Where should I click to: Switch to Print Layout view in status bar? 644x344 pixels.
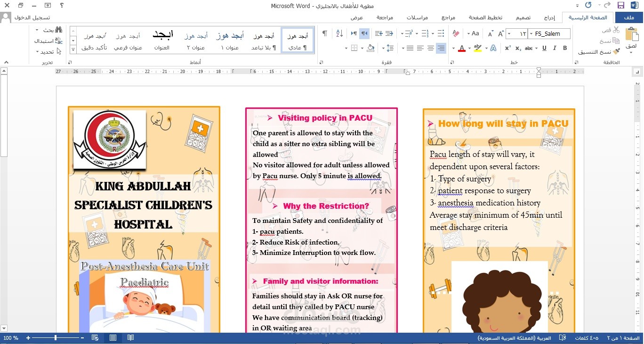[113, 338]
